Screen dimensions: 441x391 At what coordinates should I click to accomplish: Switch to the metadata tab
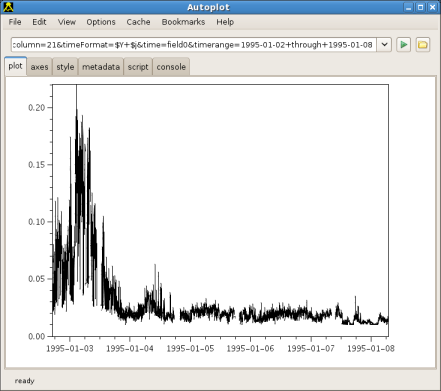click(101, 67)
